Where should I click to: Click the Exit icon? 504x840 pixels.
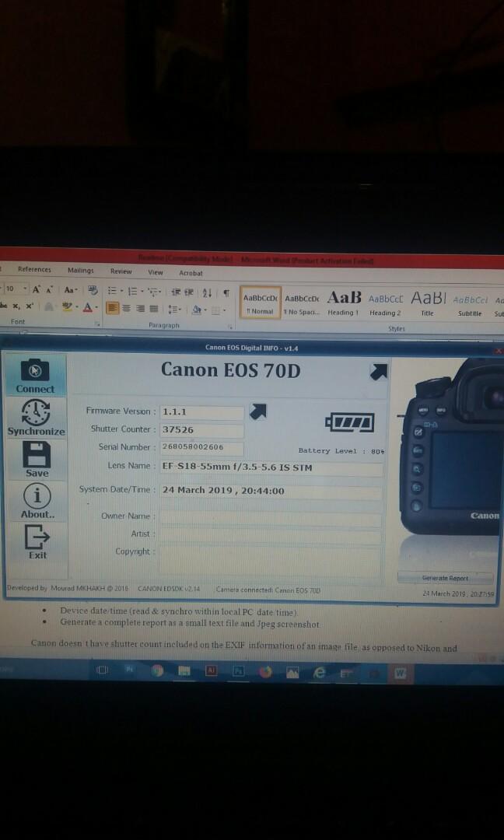coord(37,537)
